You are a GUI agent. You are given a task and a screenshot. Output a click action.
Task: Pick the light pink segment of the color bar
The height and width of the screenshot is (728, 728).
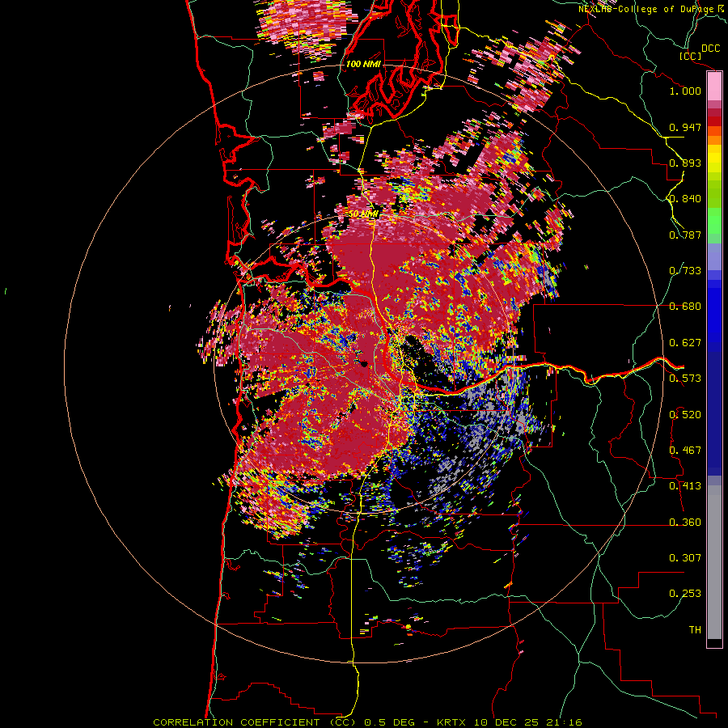714,86
